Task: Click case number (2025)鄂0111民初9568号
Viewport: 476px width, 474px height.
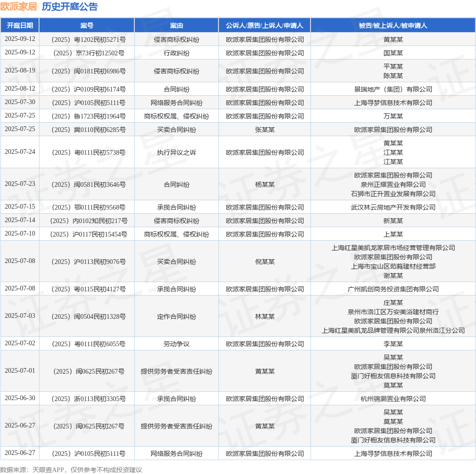Action: point(88,207)
